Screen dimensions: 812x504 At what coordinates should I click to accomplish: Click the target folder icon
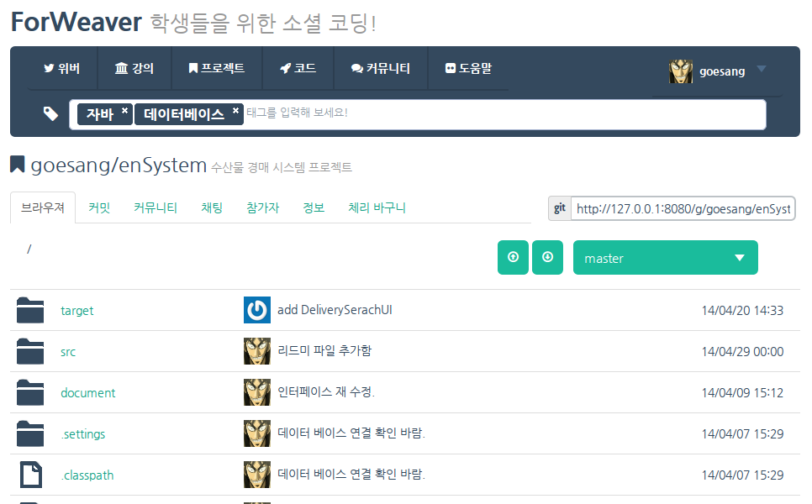[x=30, y=310]
